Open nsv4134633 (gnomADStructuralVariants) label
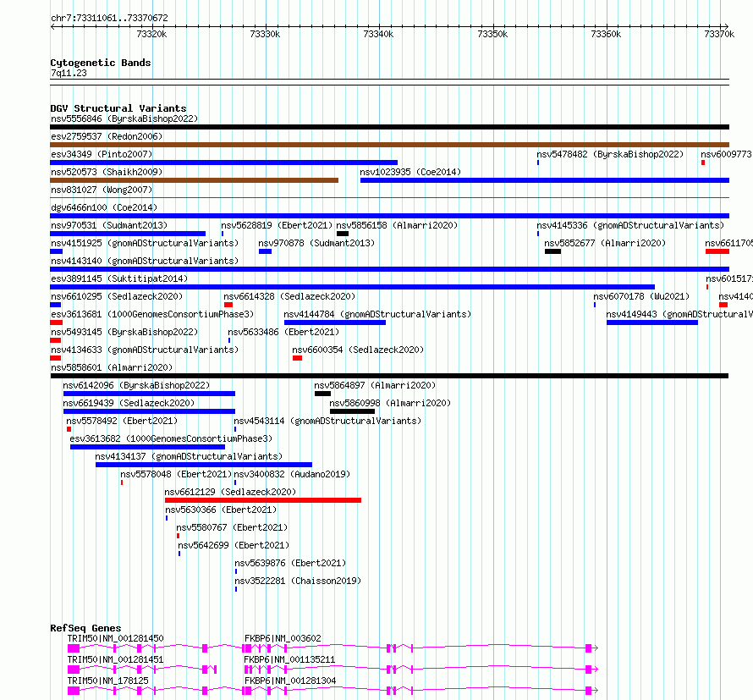The width and height of the screenshot is (753, 700). [145, 350]
